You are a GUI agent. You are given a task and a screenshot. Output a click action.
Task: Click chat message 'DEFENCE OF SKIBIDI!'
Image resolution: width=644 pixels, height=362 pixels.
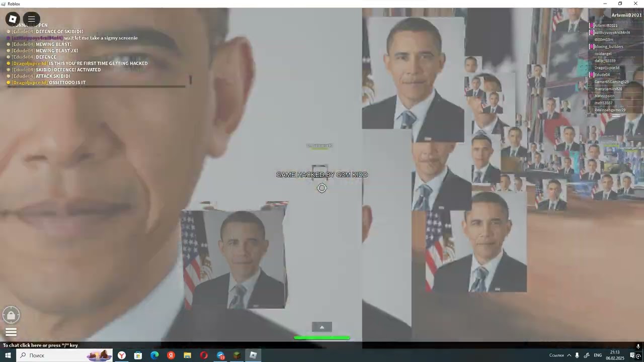59,32
